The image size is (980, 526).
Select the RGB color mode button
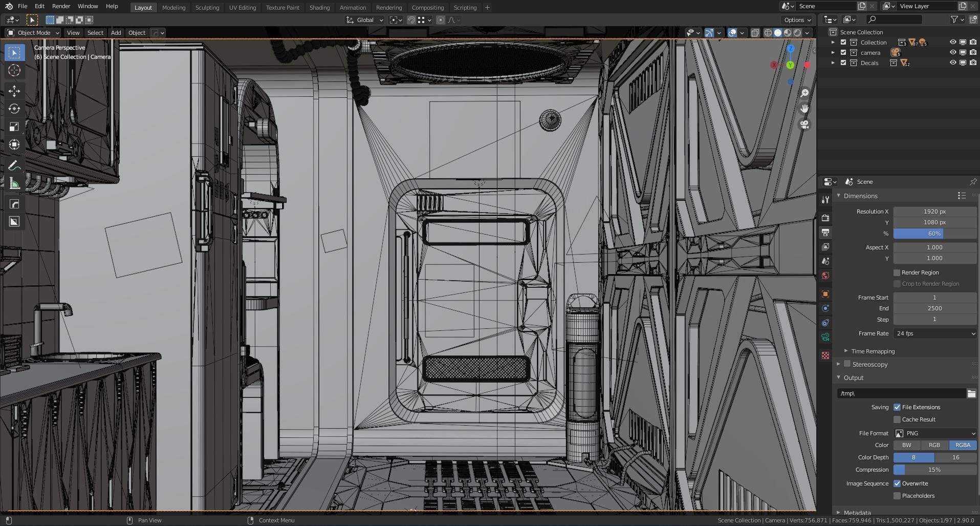tap(934, 445)
